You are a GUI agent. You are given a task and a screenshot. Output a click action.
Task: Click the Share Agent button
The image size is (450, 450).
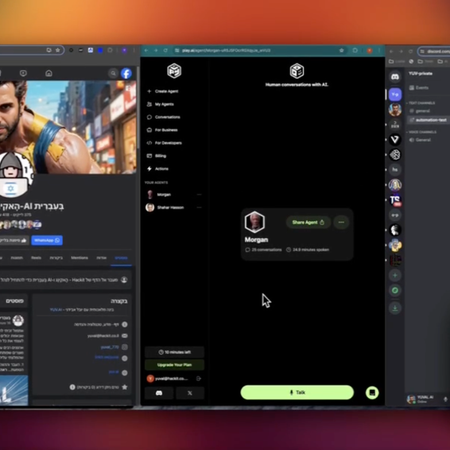pyautogui.click(x=308, y=222)
